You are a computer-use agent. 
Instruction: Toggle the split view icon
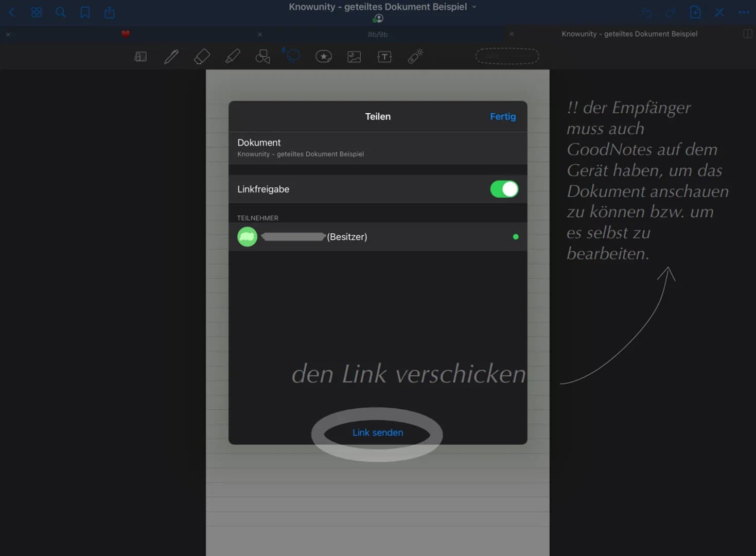pyautogui.click(x=748, y=33)
